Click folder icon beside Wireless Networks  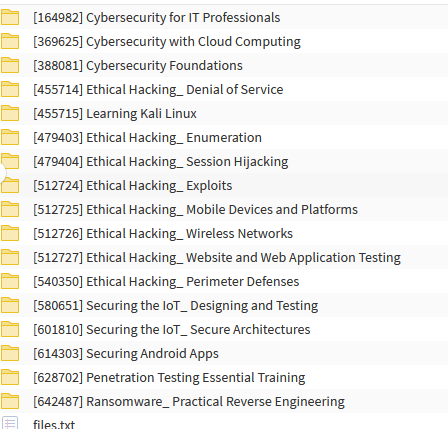click(10, 233)
